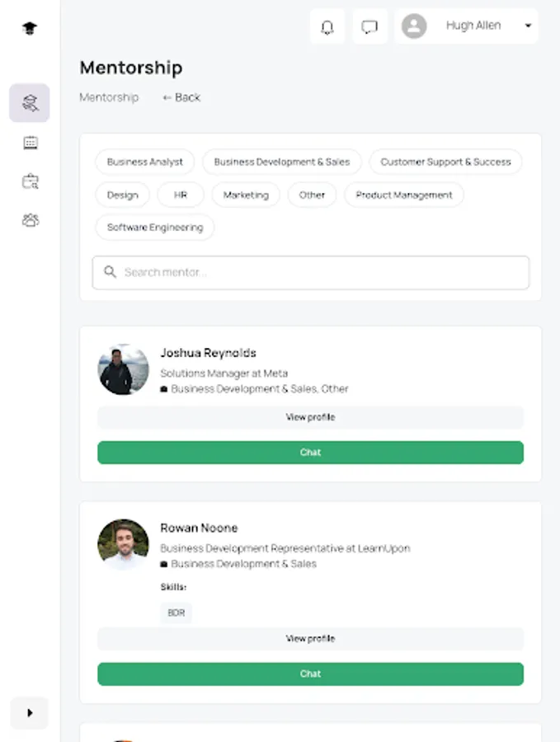560x742 pixels.
Task: Click Rowan Noone's profile photo
Action: coord(123,544)
